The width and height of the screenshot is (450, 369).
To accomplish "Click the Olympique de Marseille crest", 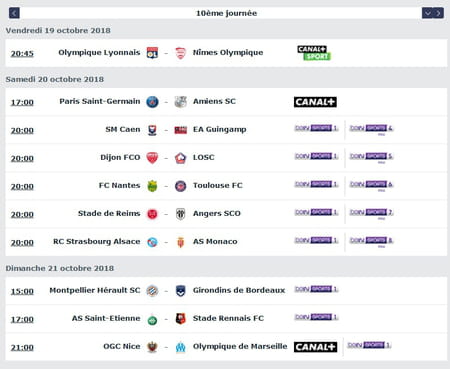I will pyautogui.click(x=180, y=347).
